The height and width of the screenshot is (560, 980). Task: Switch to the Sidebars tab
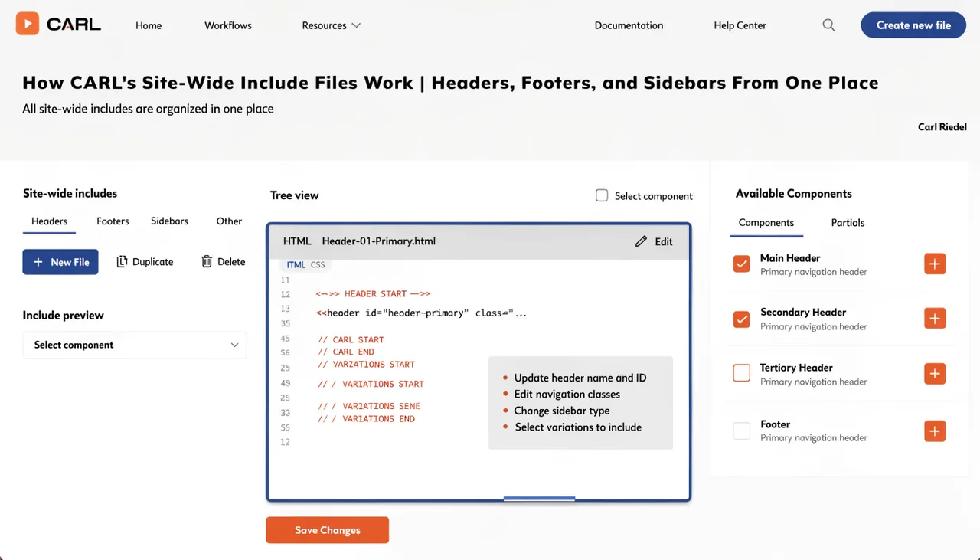pos(169,221)
